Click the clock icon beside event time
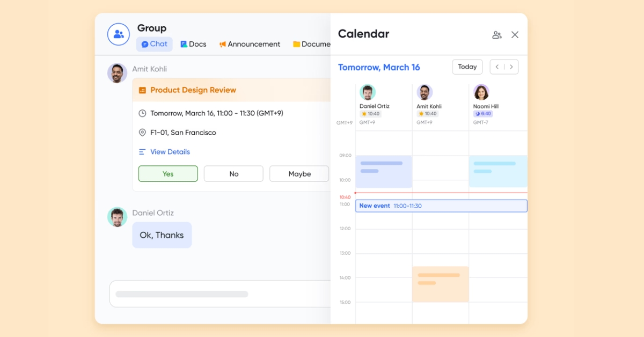The image size is (644, 337). [x=142, y=113]
